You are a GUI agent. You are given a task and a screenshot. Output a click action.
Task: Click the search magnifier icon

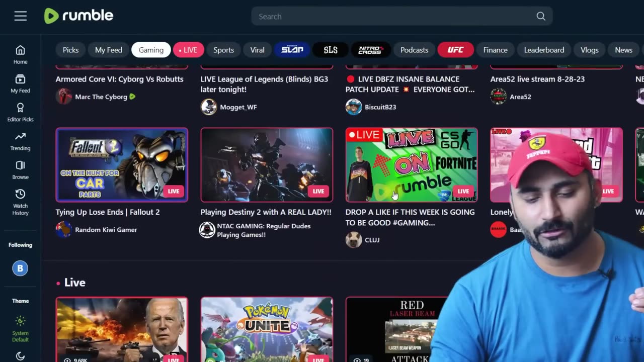pos(541,17)
